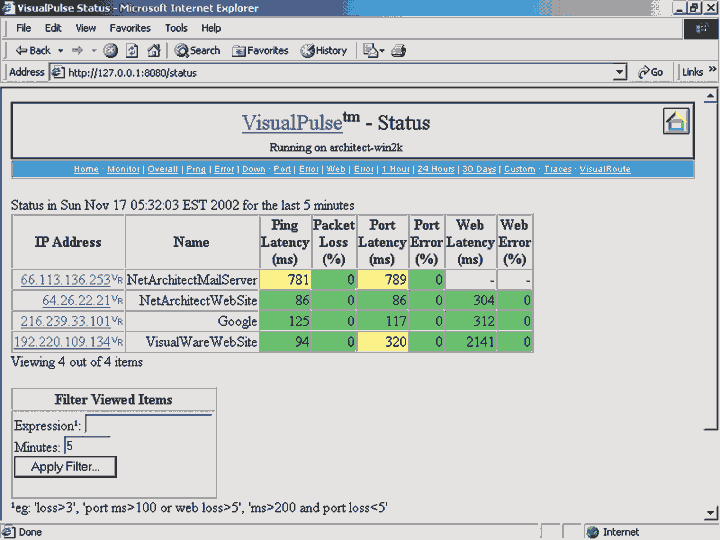The image size is (720, 540).
Task: Open the Tools menu
Action: 176,28
